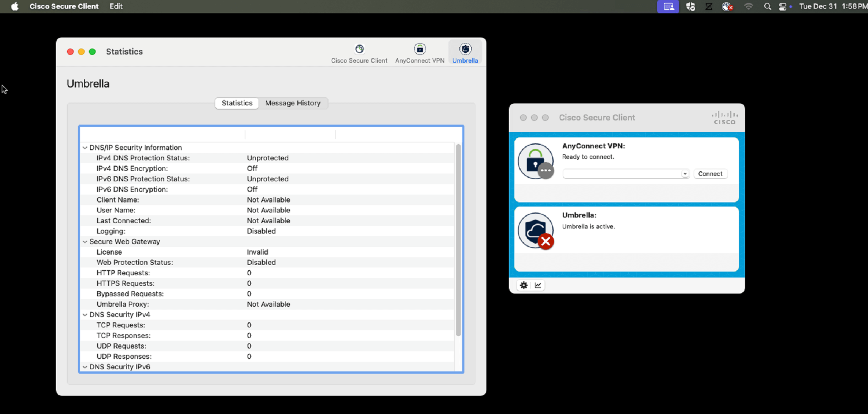868x414 pixels.
Task: Select the IPv6 DNS Encryption row
Action: click(267, 189)
